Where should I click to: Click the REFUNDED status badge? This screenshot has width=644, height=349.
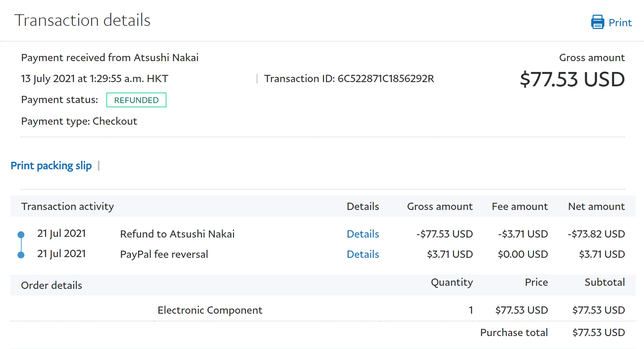click(136, 100)
